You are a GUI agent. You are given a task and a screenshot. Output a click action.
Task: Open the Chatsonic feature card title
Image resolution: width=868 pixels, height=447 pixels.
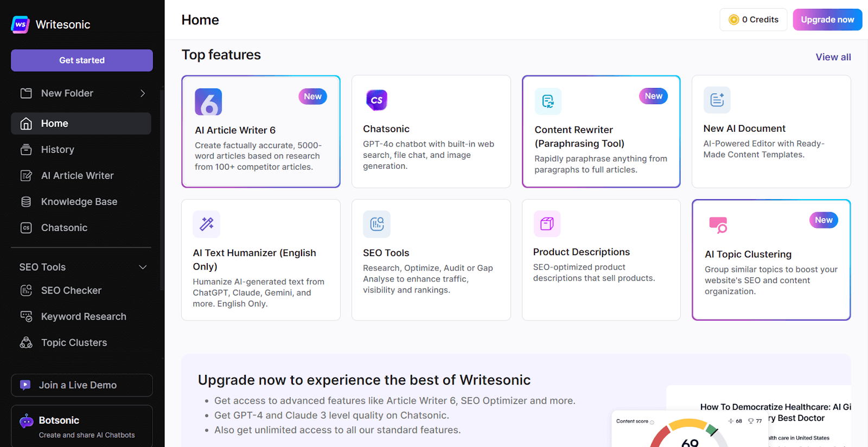(x=386, y=129)
